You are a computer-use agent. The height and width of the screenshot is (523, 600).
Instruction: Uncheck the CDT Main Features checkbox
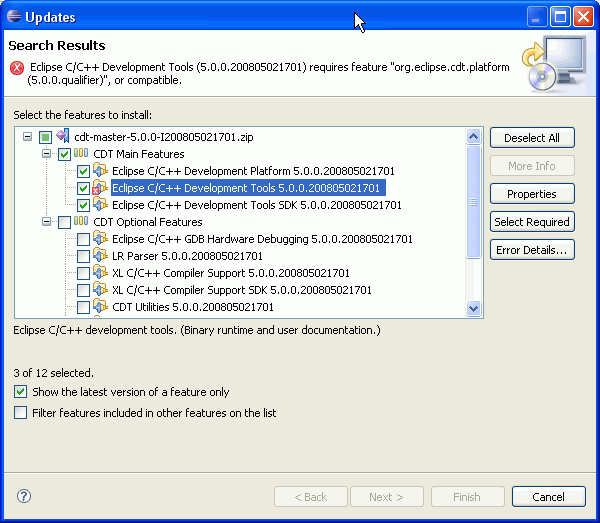64,154
